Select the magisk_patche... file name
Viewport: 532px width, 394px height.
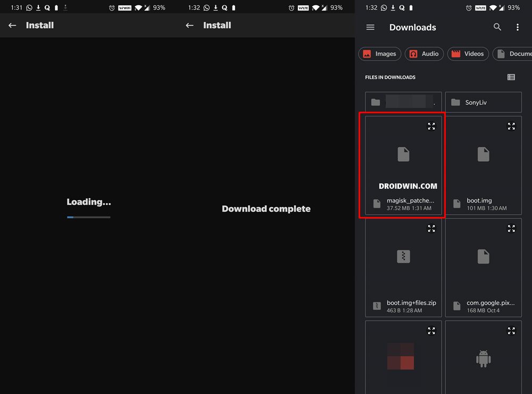410,200
